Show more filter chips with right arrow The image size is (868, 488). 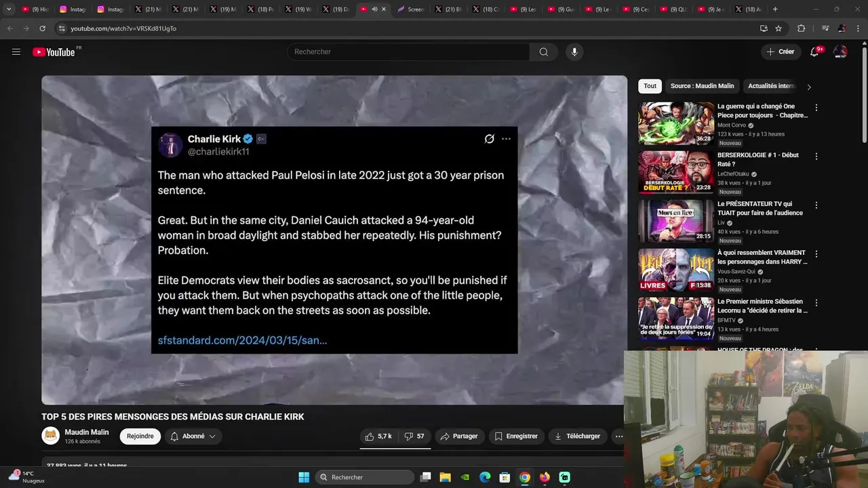click(808, 87)
